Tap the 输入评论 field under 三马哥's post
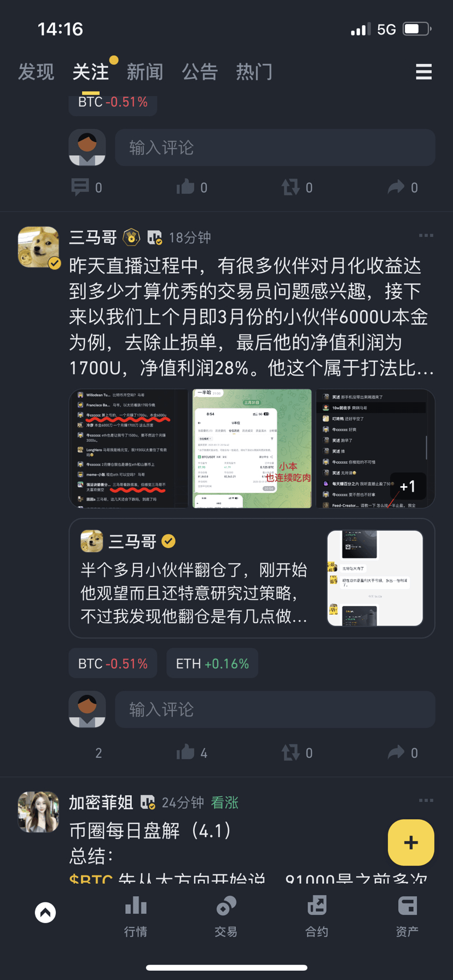The width and height of the screenshot is (453, 980). tap(275, 709)
